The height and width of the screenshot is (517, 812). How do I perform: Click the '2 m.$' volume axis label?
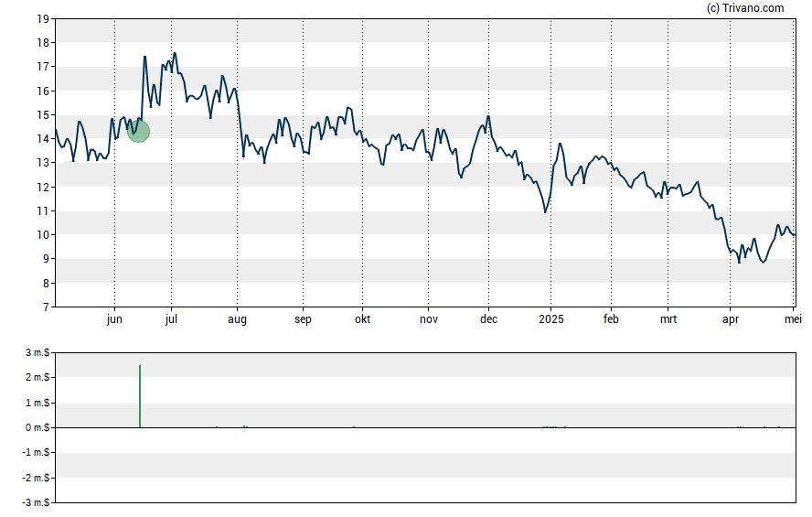tap(37, 377)
